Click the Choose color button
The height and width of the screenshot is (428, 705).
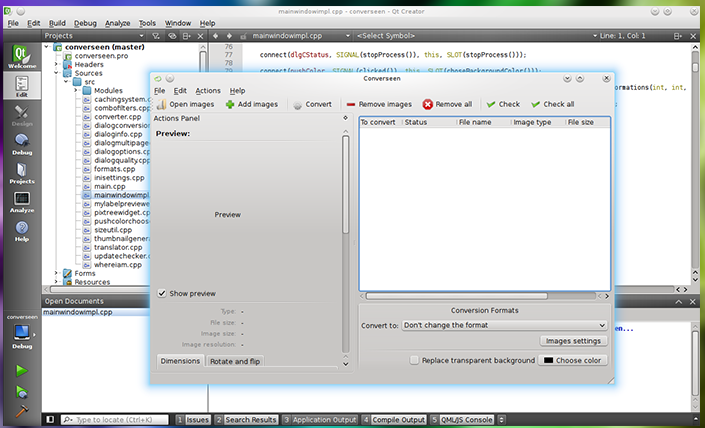pyautogui.click(x=572, y=361)
